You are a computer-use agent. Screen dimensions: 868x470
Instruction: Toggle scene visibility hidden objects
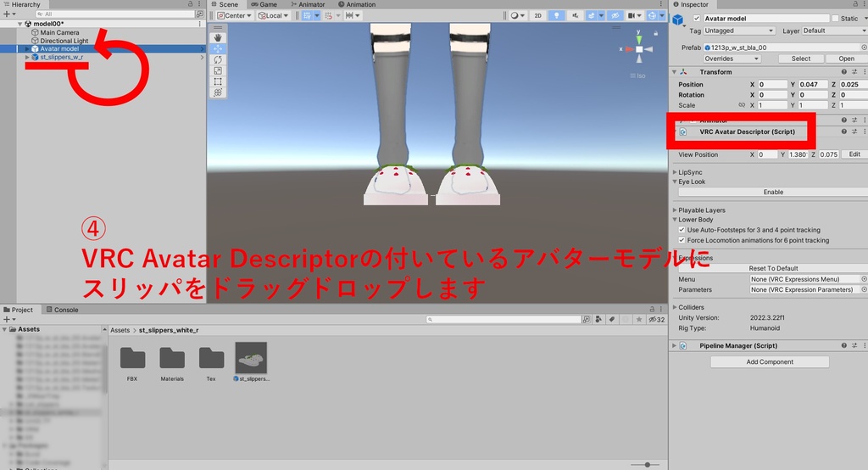coord(615,15)
